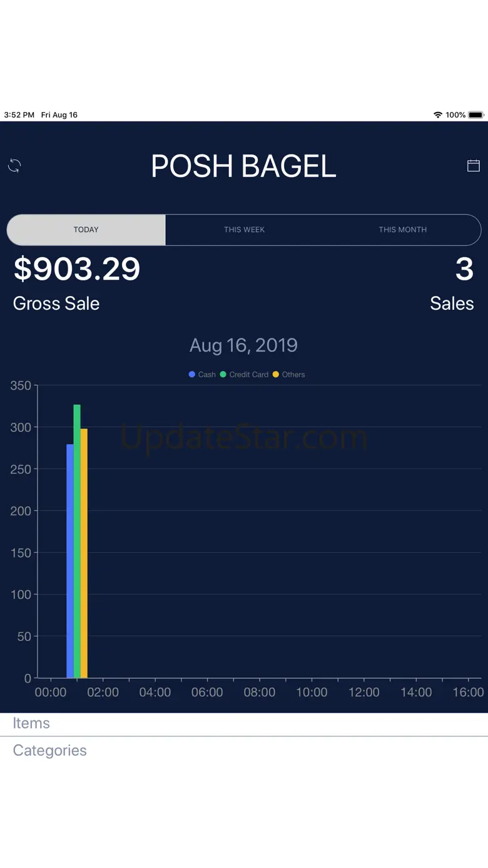Tap the Sales count number 3
Image resolution: width=488 pixels, height=868 pixels.
[x=464, y=269]
